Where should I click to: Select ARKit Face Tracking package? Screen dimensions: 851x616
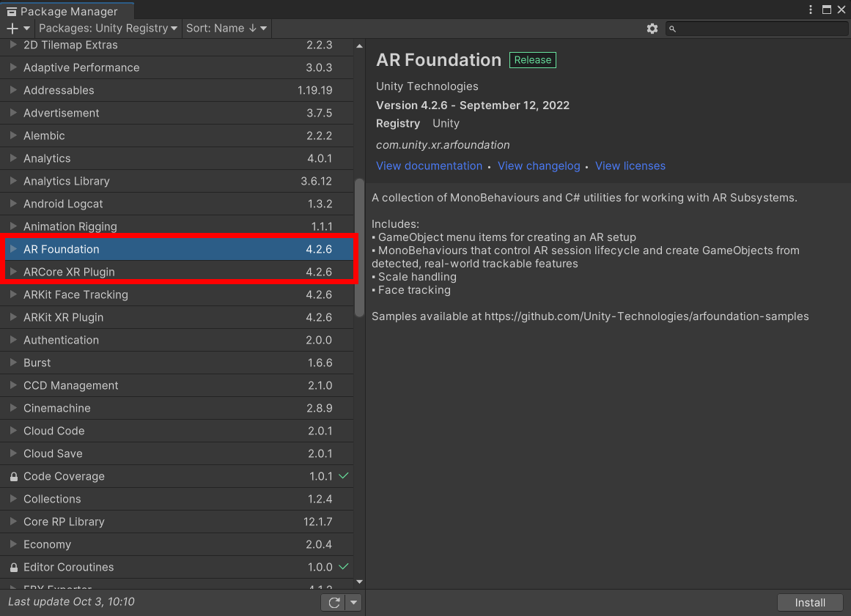(177, 294)
